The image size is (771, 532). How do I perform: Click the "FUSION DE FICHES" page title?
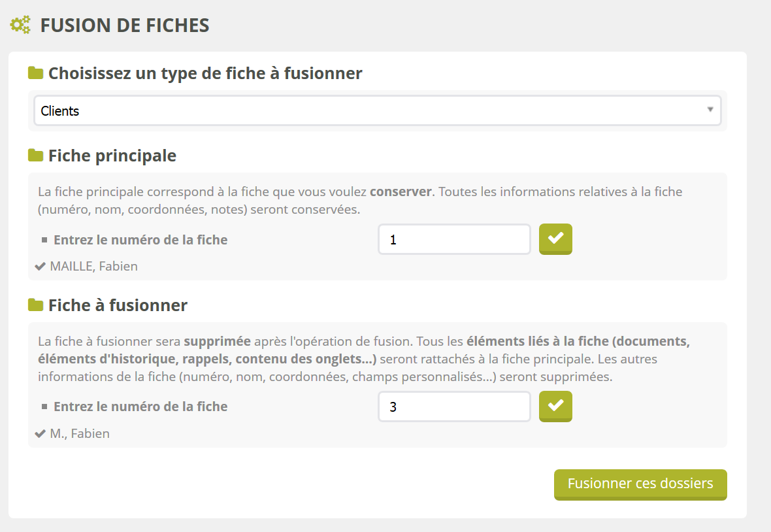125,25
